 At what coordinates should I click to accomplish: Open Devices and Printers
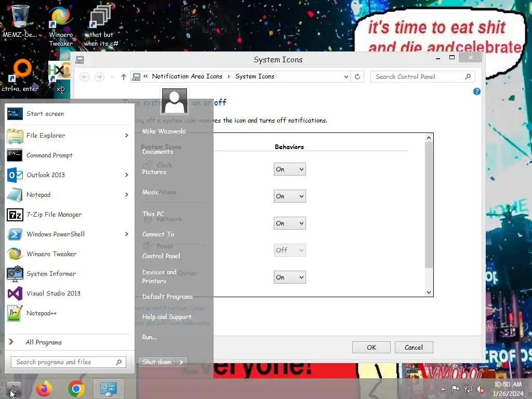[159, 276]
